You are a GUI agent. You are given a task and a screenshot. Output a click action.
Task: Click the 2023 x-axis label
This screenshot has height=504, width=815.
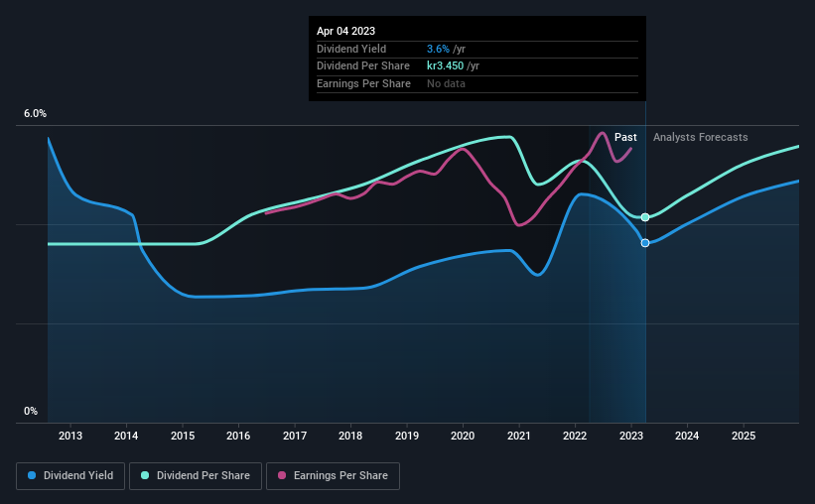pos(631,436)
